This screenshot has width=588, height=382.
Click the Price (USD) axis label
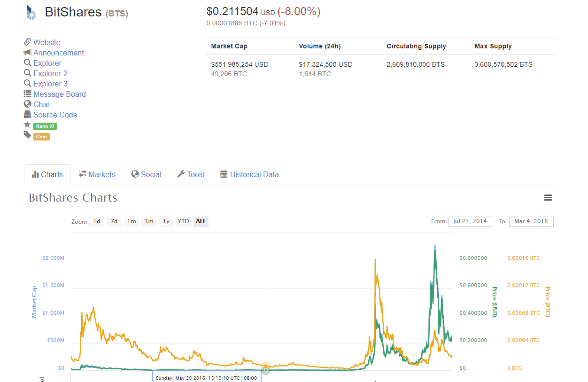494,302
